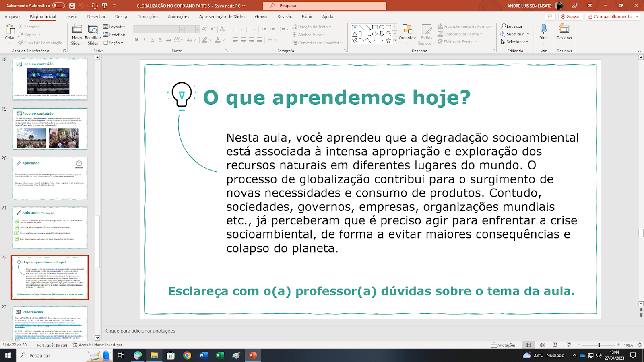This screenshot has height=362, width=644.
Task: Toggle the Salvamento Automático switch
Action: (x=59, y=6)
